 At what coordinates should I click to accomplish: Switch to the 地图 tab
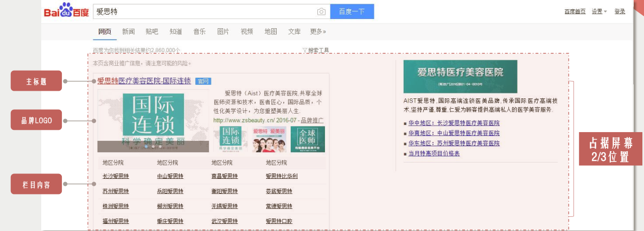point(271,32)
